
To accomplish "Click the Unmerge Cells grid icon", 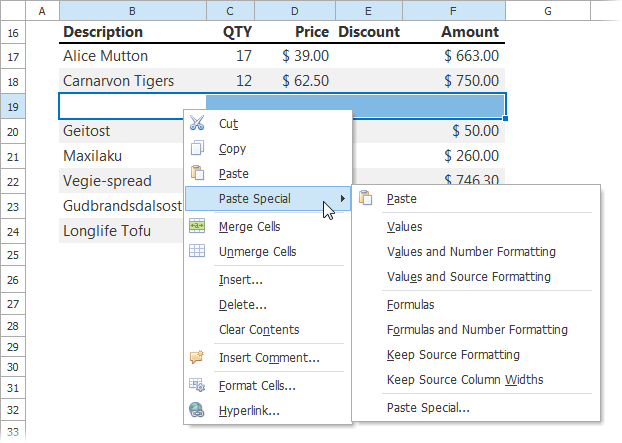I will point(197,252).
